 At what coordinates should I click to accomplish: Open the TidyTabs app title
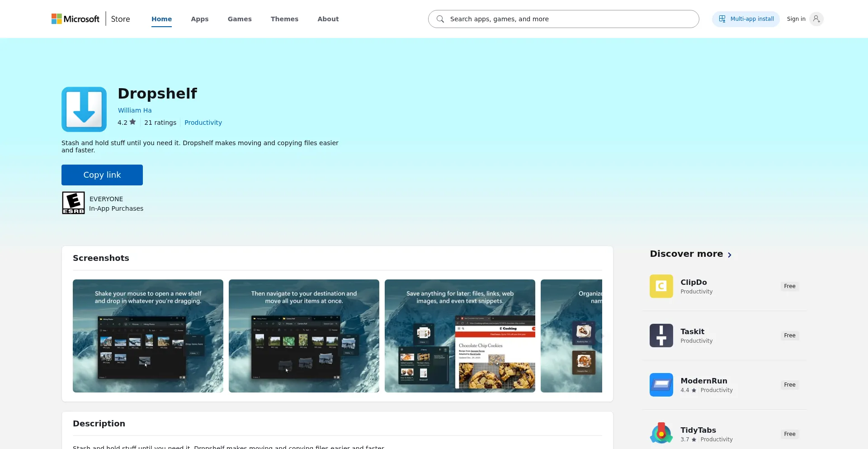pos(698,430)
